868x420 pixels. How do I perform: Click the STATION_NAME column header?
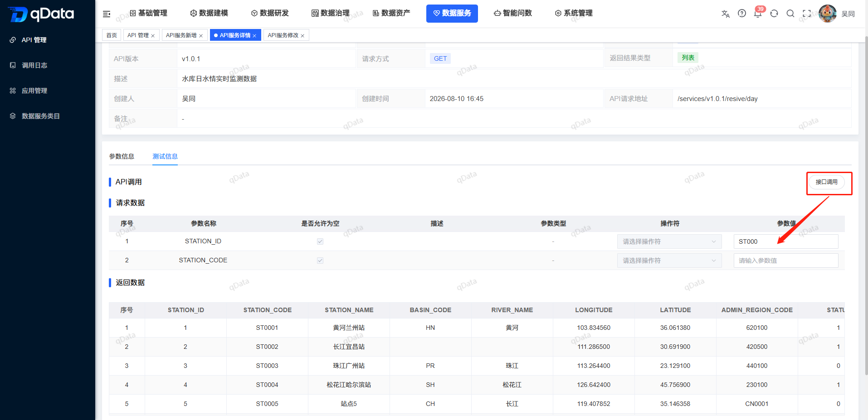coord(349,310)
